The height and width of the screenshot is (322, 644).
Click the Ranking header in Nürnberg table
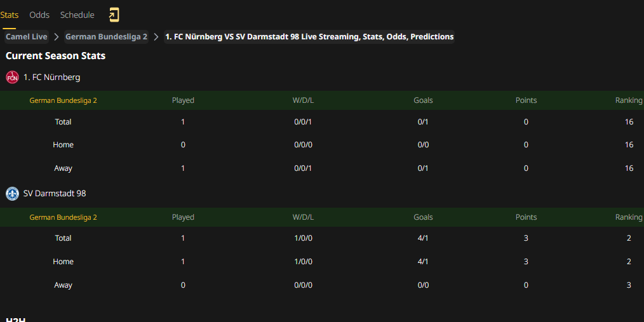pyautogui.click(x=629, y=100)
